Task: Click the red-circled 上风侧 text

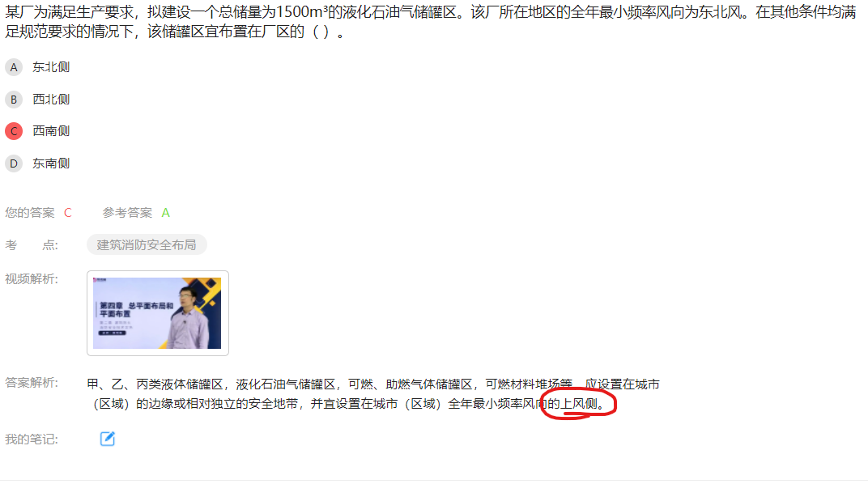Action: pos(580,404)
